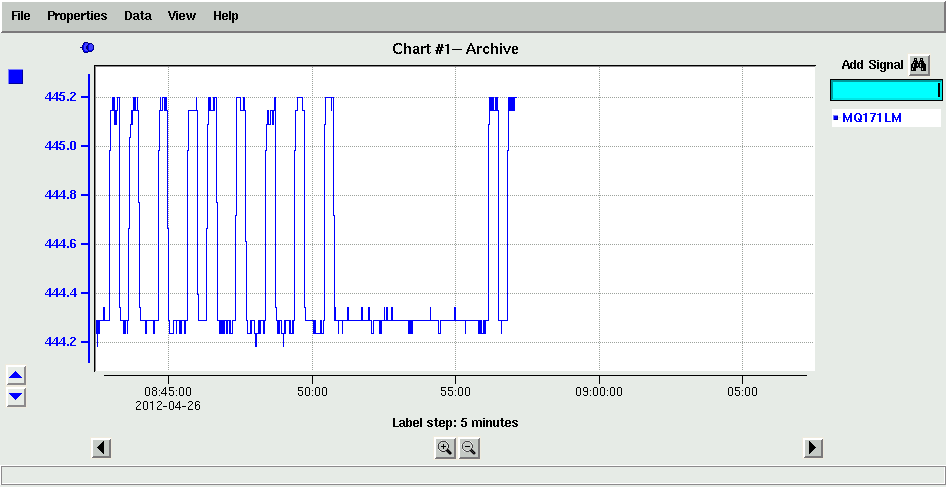Click the 445.2 y-axis label

[62, 97]
